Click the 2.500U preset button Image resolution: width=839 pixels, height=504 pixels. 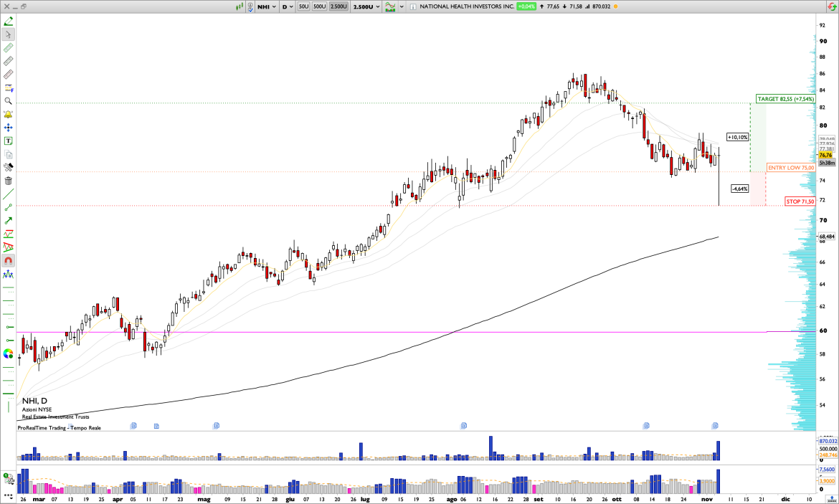coord(338,6)
